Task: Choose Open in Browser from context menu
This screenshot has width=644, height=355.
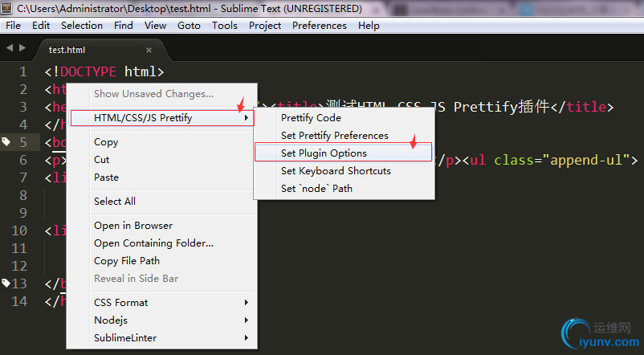Action: pyautogui.click(x=133, y=226)
